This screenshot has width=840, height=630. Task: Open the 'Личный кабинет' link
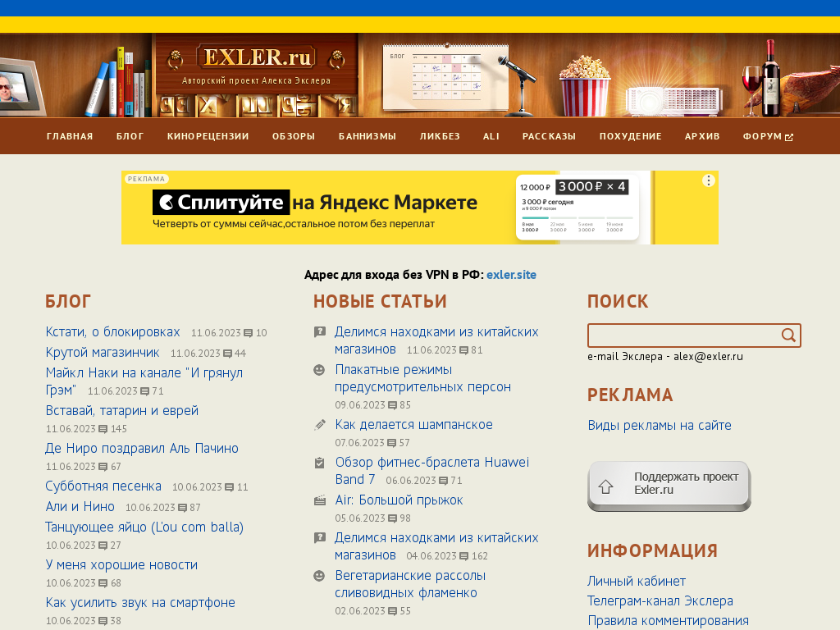click(637, 582)
